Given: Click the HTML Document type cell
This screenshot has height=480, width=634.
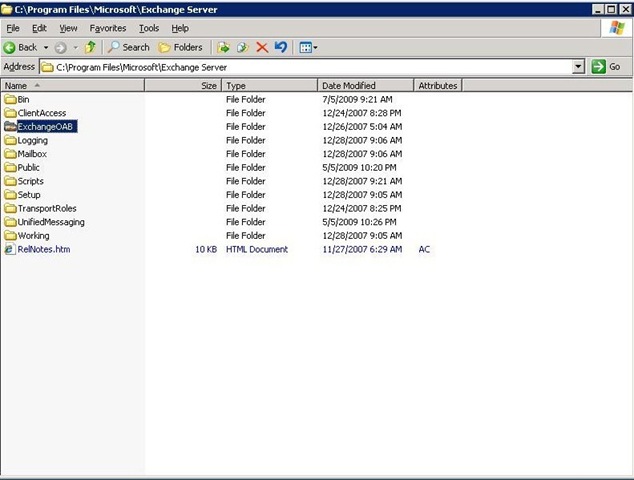Looking at the screenshot, I should click(x=257, y=250).
